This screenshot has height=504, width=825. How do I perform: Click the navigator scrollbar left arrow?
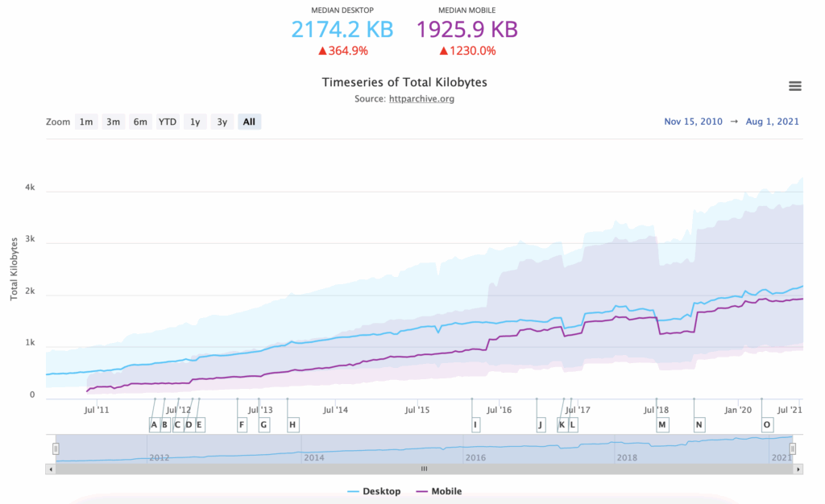click(x=51, y=469)
